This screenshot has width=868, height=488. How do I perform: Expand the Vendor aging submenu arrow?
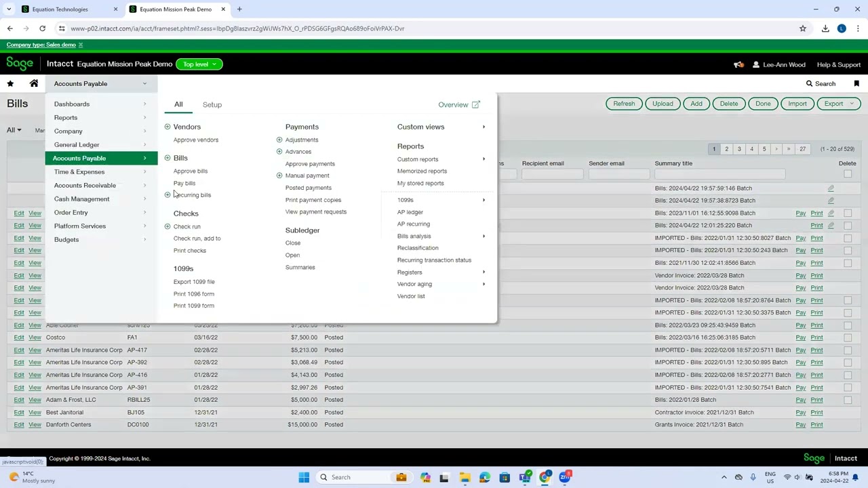click(x=484, y=284)
